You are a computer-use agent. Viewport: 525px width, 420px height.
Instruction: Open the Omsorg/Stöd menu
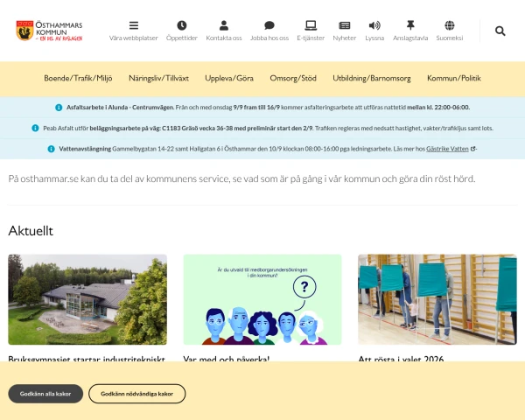[x=293, y=79]
